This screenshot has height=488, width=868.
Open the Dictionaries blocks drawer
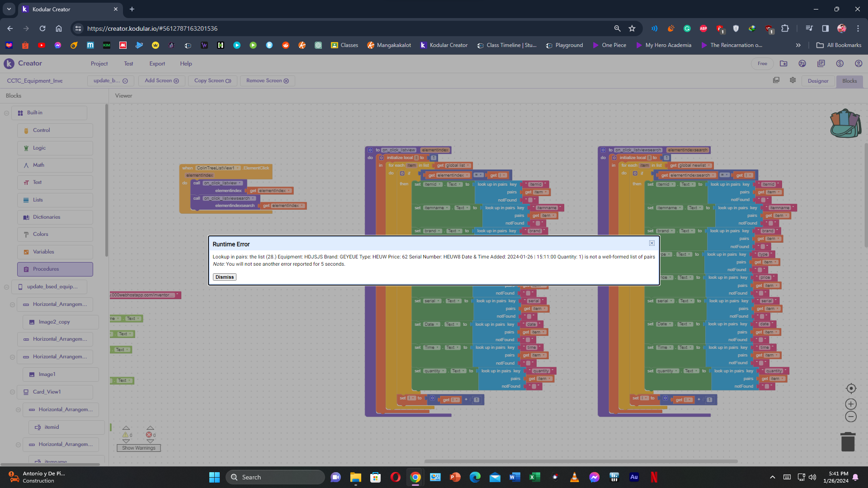46,217
